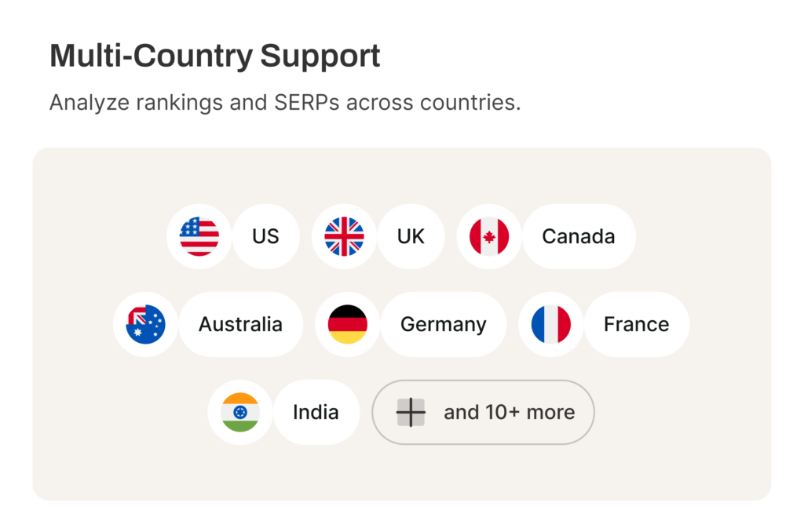Select the India label pill

tap(316, 412)
